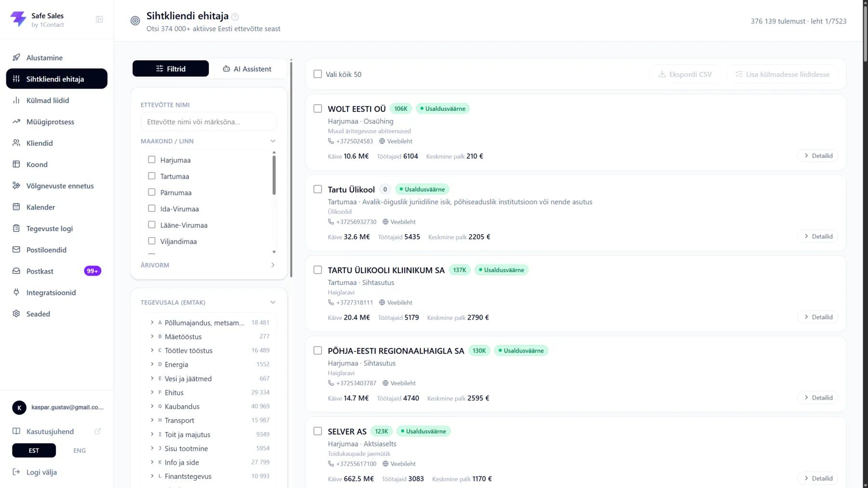This screenshot has height=488, width=868.
Task: Click the external link icon next to Kasutusjuhend
Action: [x=98, y=431]
